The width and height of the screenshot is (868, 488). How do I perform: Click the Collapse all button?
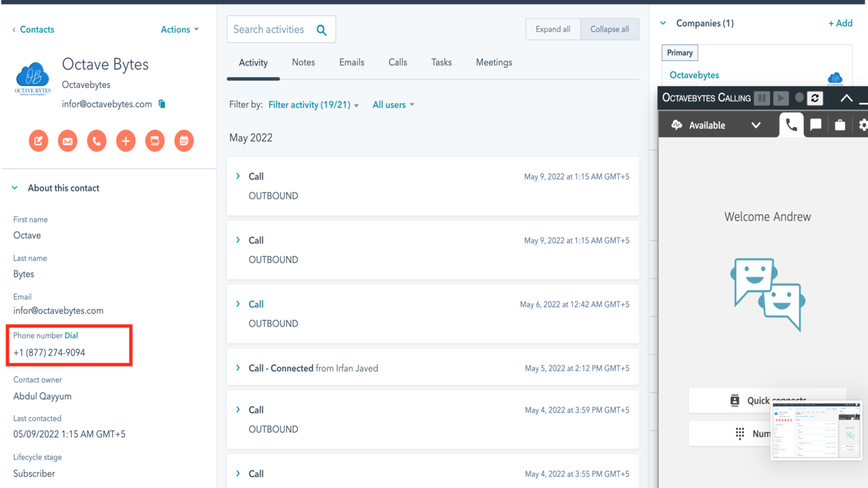click(609, 29)
